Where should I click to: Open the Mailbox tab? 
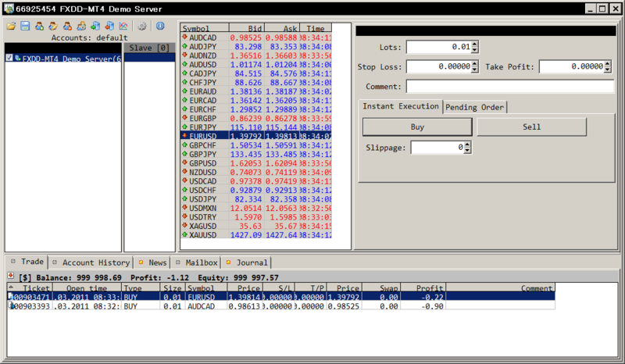point(197,262)
